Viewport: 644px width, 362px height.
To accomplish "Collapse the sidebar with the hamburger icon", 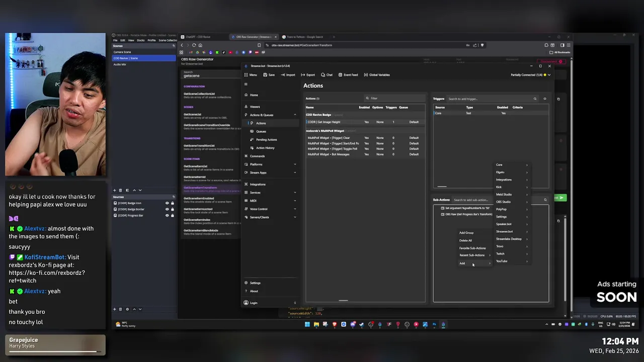I will click(x=246, y=84).
